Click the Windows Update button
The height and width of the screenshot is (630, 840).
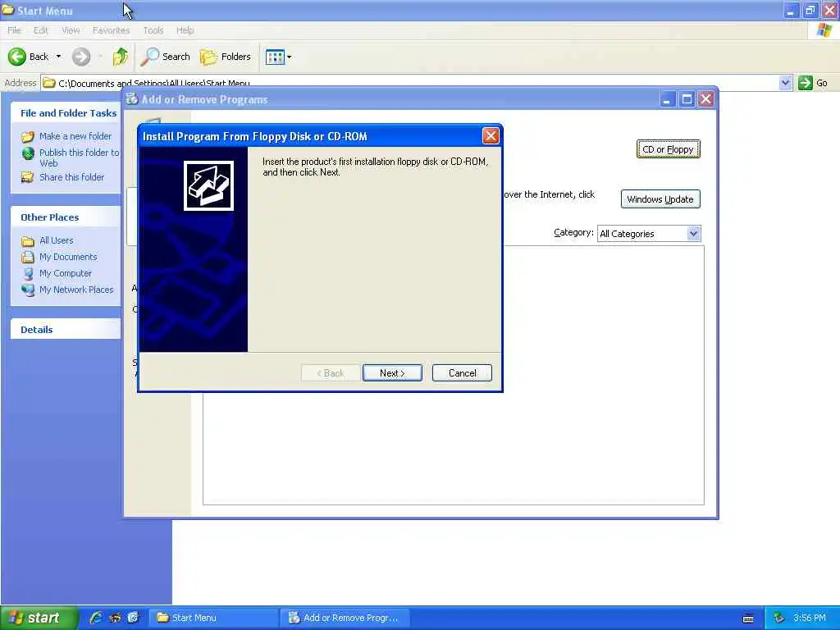tap(660, 199)
